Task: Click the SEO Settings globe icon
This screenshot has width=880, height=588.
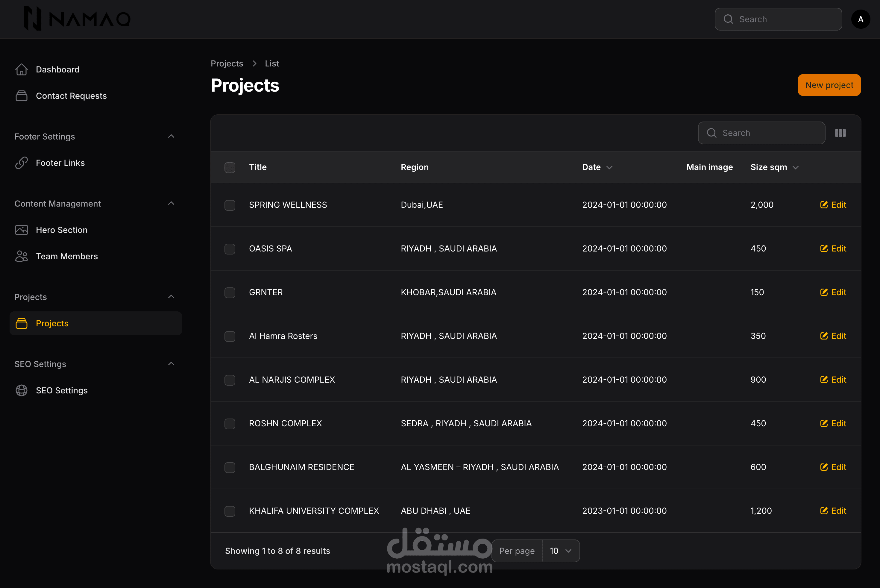Action: pyautogui.click(x=21, y=390)
